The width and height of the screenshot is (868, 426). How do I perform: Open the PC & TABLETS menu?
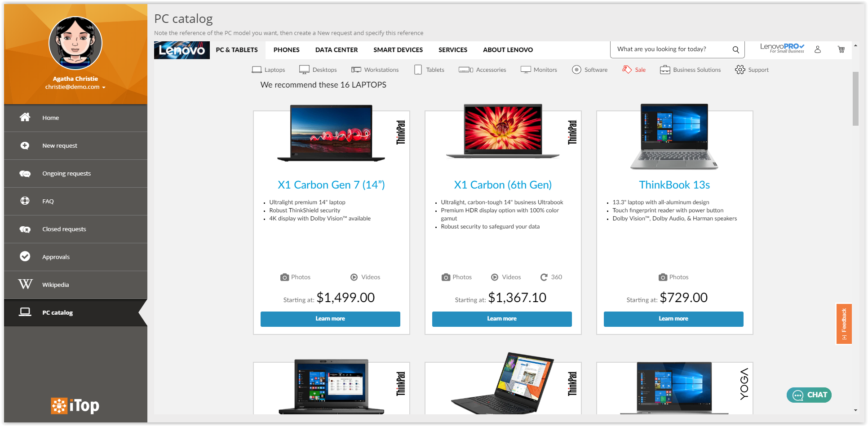pyautogui.click(x=237, y=50)
